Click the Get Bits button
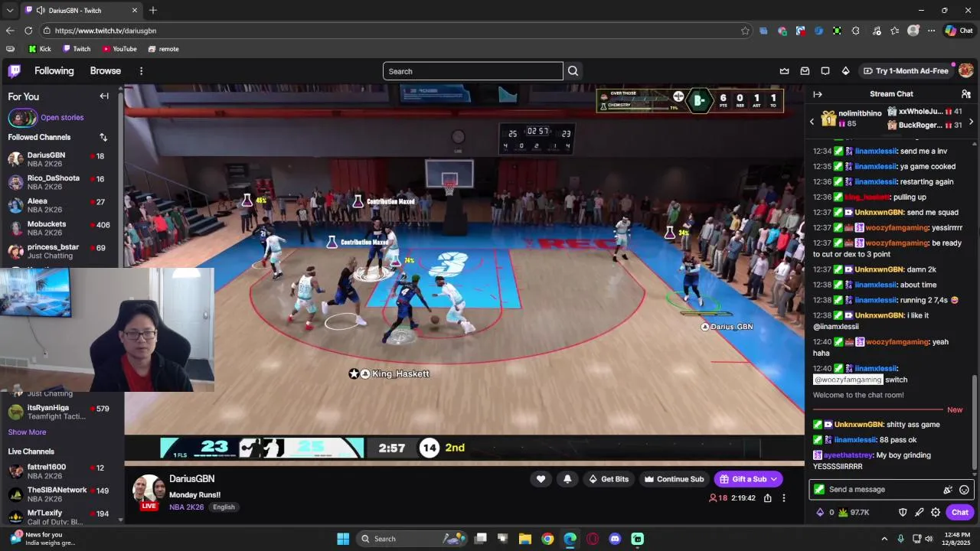This screenshot has width=980, height=551. (608, 479)
